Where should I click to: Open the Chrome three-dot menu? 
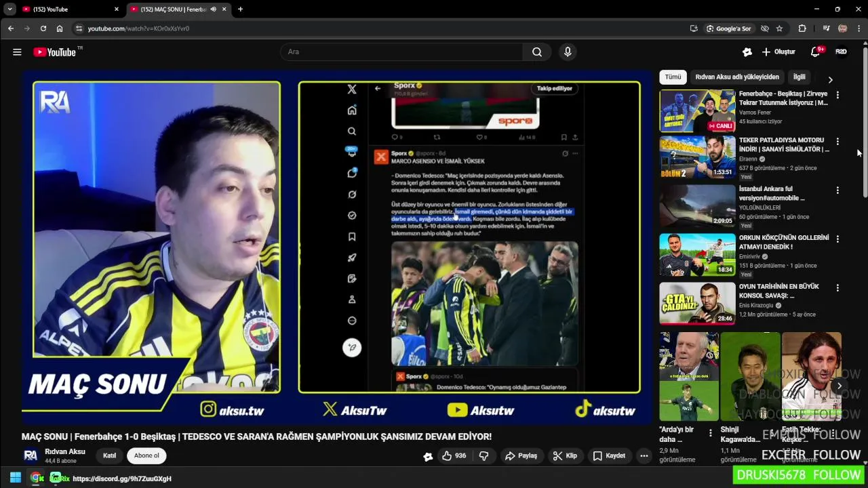pos(859,28)
